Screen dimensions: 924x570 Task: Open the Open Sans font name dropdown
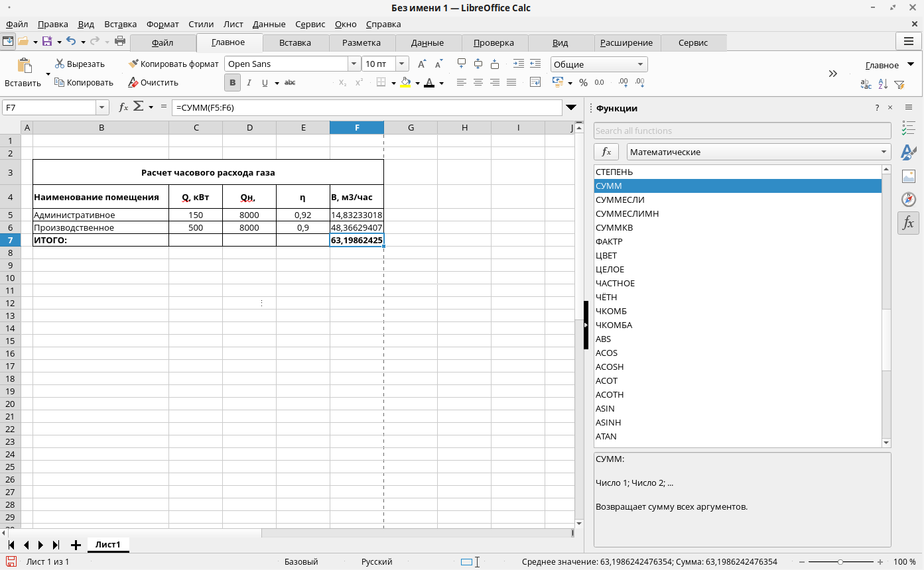pyautogui.click(x=354, y=64)
